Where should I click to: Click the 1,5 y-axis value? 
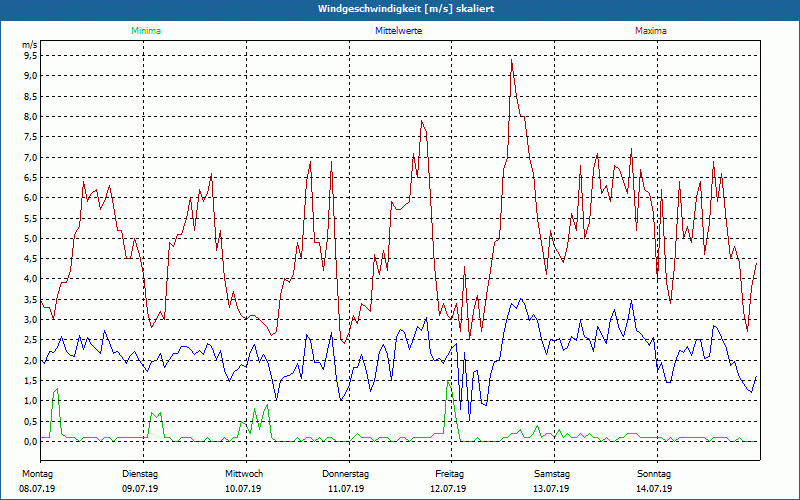click(x=30, y=381)
